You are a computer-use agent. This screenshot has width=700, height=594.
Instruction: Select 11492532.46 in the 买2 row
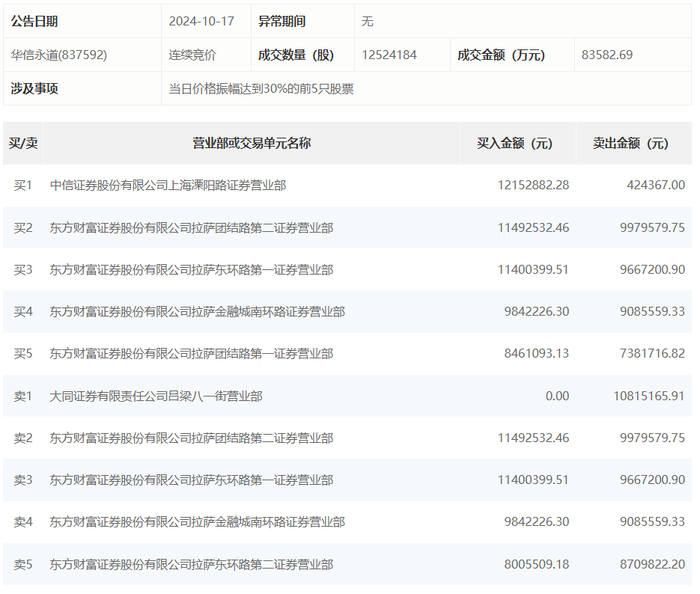(x=533, y=228)
